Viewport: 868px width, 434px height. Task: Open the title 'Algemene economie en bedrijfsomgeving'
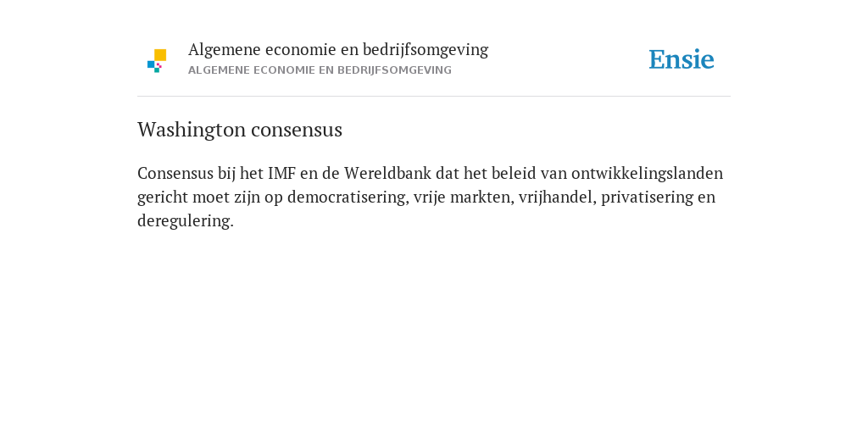pos(338,50)
